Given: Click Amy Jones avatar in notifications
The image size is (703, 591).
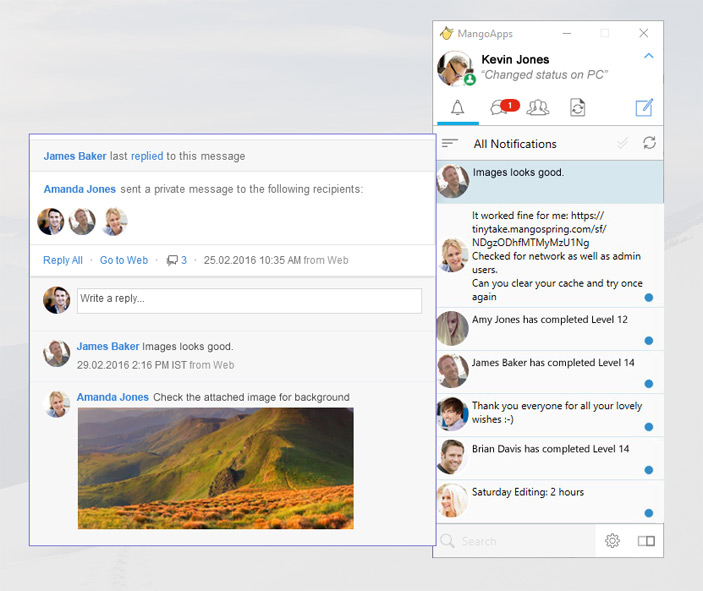Looking at the screenshot, I should [x=453, y=328].
